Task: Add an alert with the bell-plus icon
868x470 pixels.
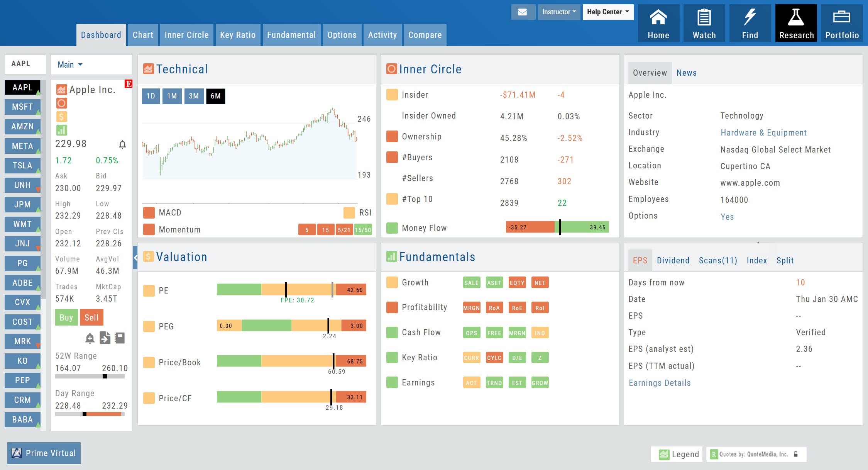Action: pyautogui.click(x=90, y=338)
